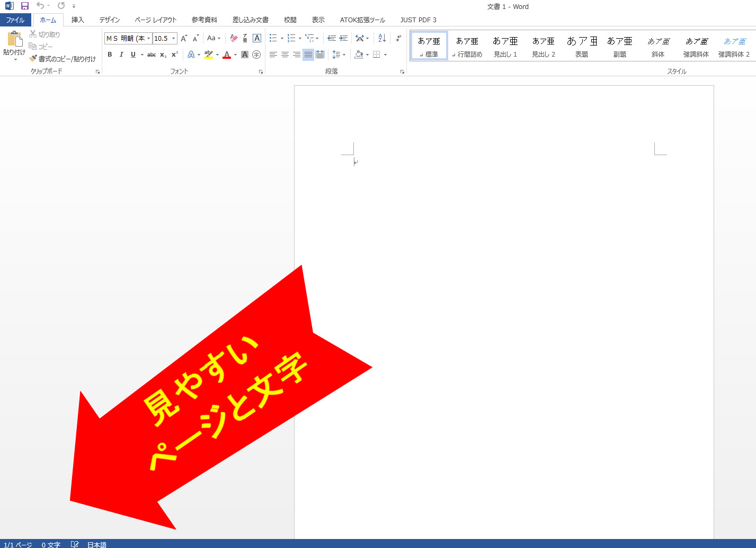The image size is (756, 548).
Task: Click the Undo arrow in the quick access toolbar
Action: point(40,6)
